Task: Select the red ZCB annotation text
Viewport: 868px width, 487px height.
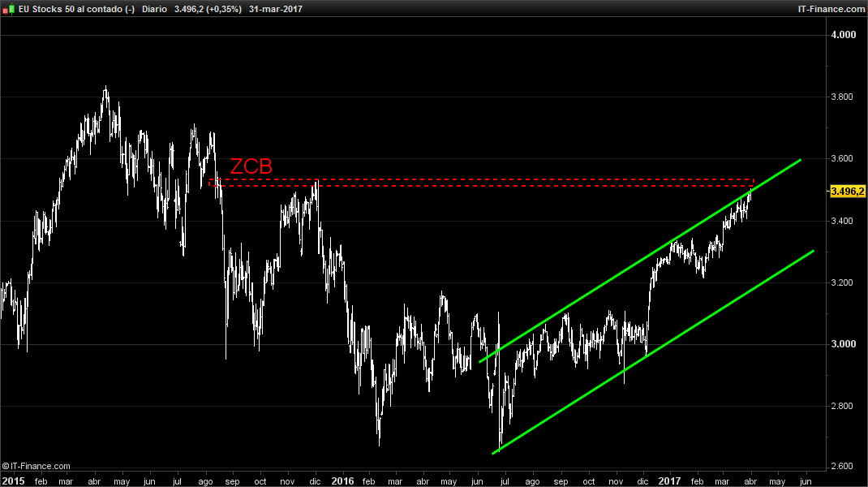Action: tap(251, 166)
